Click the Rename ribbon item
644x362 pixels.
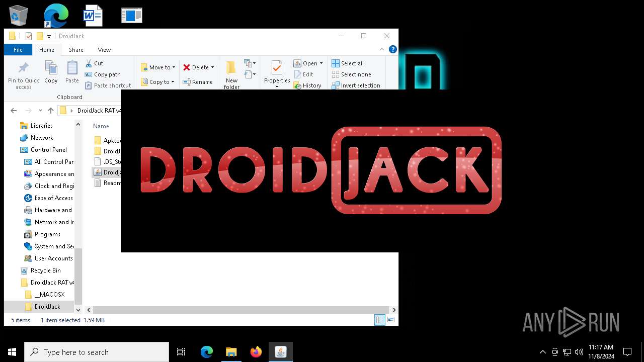[198, 82]
